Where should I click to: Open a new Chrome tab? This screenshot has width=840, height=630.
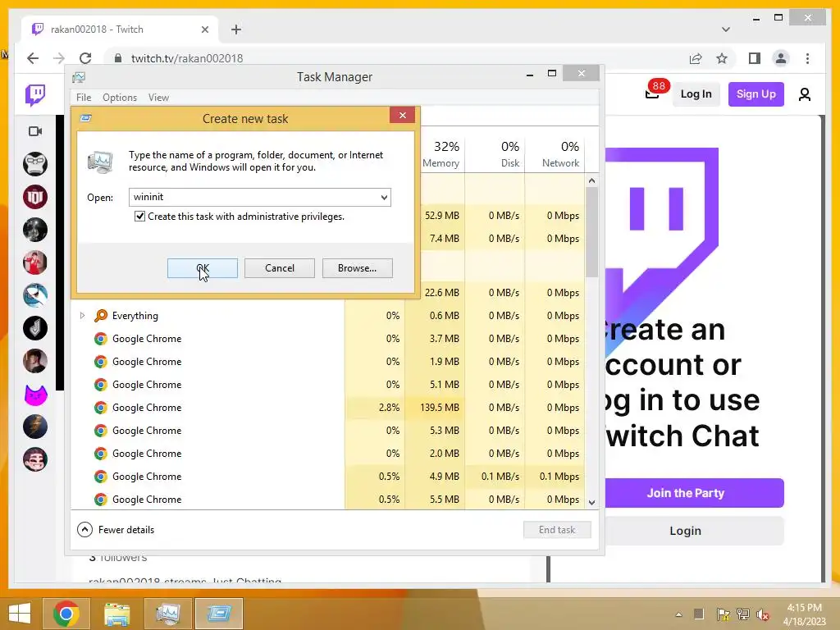(236, 30)
